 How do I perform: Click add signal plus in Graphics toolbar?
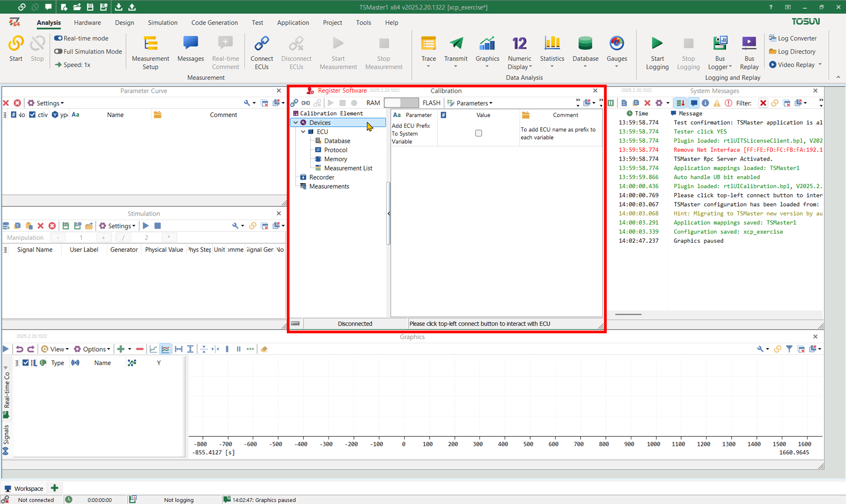click(x=121, y=349)
